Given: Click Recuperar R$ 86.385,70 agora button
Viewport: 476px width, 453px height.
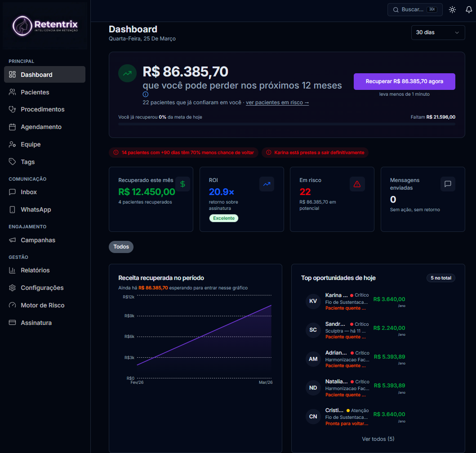Looking at the screenshot, I should coord(404,81).
